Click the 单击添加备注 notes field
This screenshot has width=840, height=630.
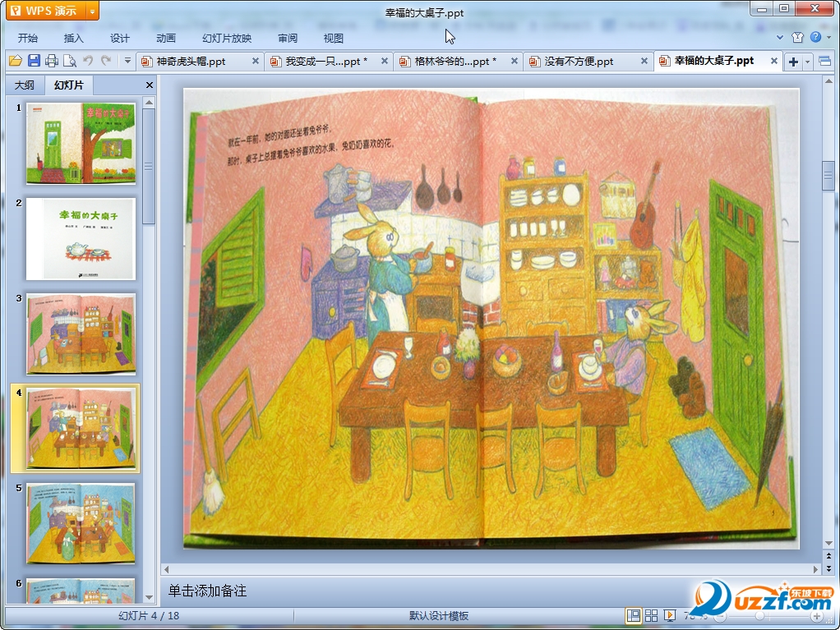click(x=427, y=591)
